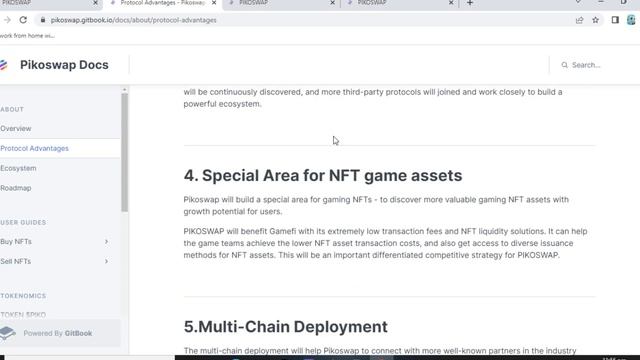Switch to the Protocol Advantages browser tab

pos(162,3)
